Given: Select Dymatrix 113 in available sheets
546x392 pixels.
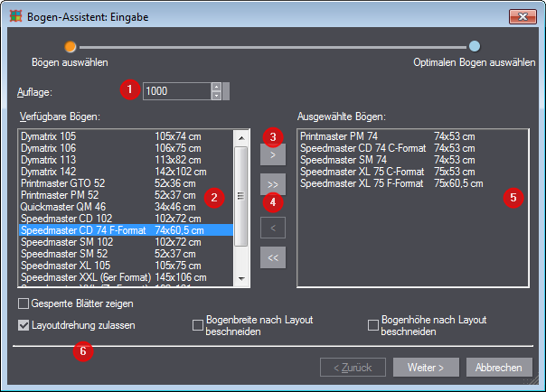Looking at the screenshot, I should (x=126, y=160).
